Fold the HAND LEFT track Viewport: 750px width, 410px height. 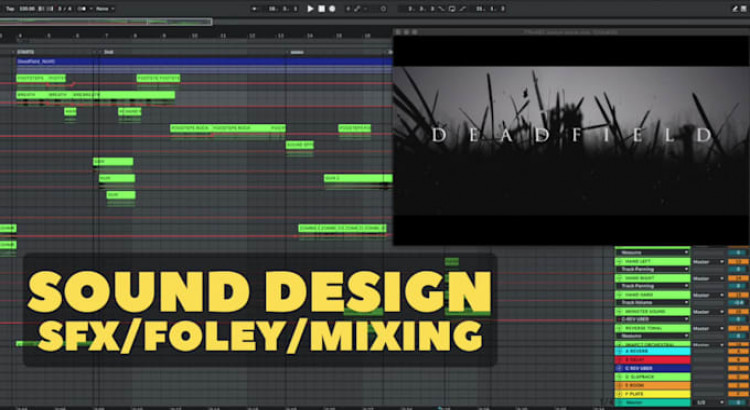pos(619,261)
